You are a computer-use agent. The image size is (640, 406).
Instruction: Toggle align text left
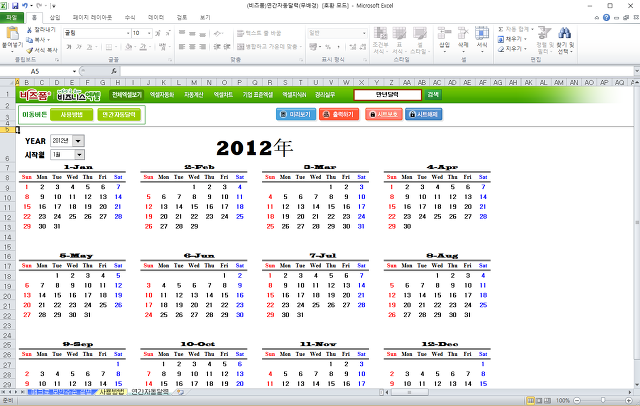[182, 47]
